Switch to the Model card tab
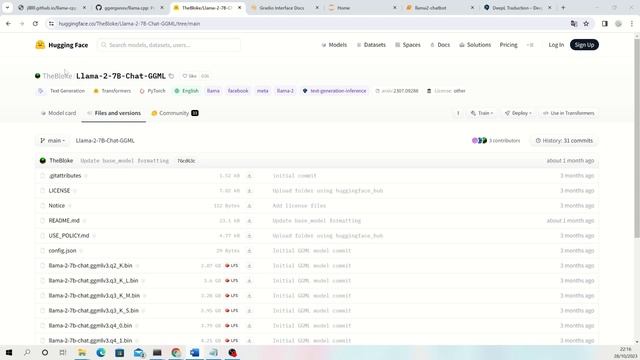The image size is (640, 360). click(x=58, y=113)
